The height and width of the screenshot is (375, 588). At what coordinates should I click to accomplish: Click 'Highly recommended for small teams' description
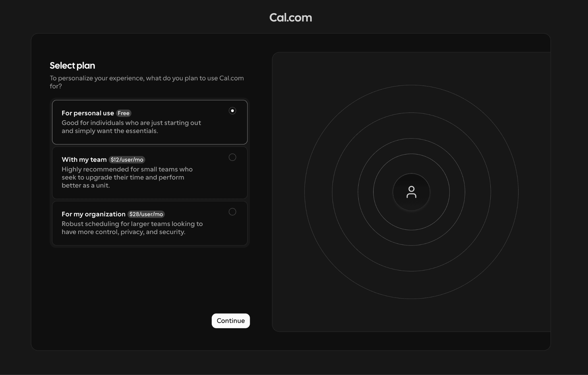point(127,177)
